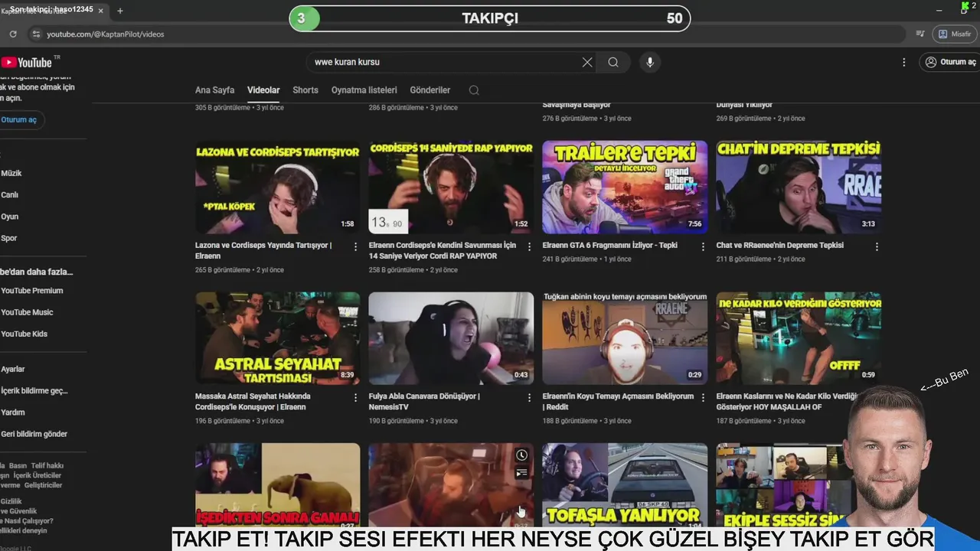This screenshot has width=980, height=551.
Task: Switch to Ana Sayfa tab
Action: [x=214, y=90]
